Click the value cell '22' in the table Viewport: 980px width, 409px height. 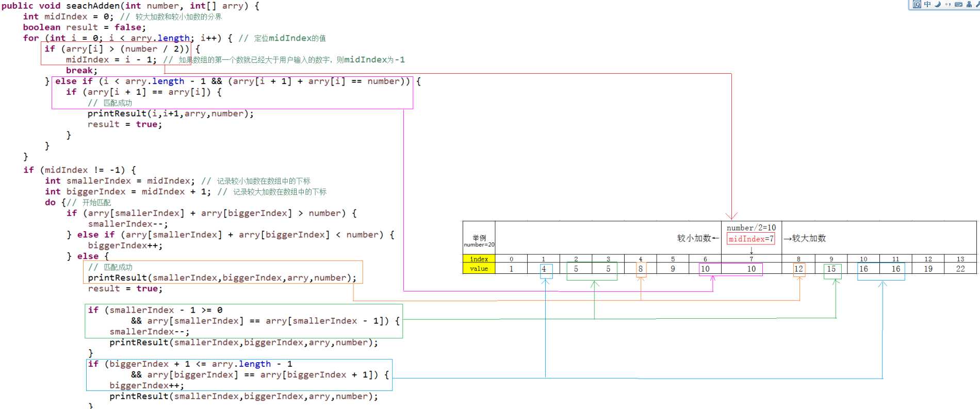pos(960,269)
